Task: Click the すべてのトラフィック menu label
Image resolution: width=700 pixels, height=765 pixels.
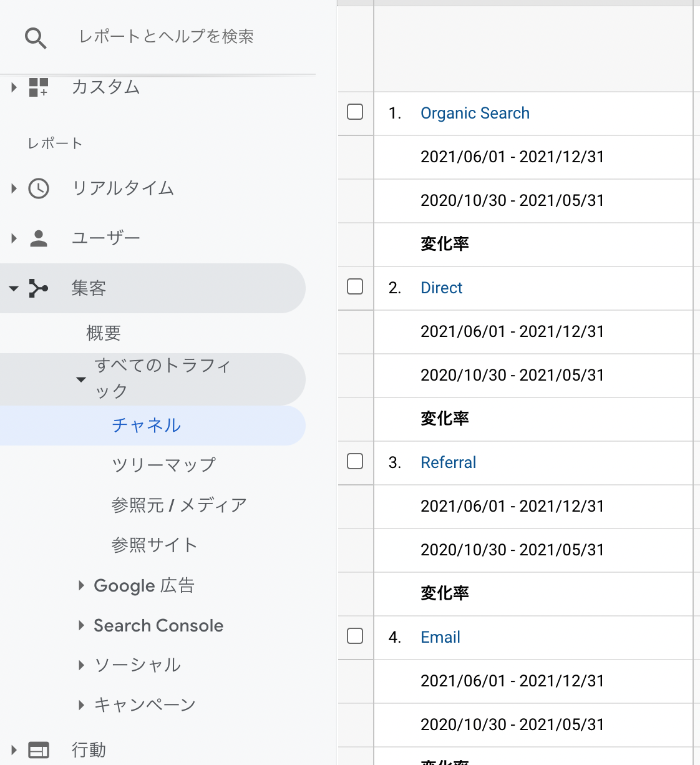Action: (163, 378)
